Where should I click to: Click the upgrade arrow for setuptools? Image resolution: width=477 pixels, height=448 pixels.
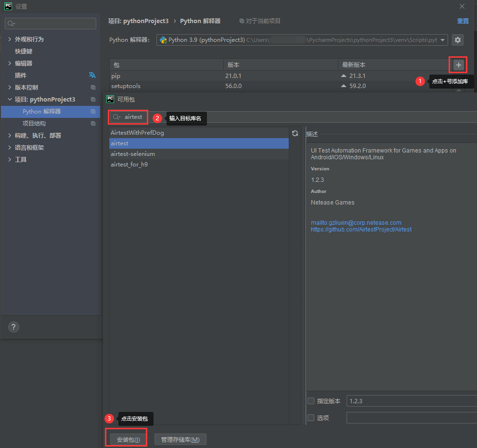click(x=344, y=86)
